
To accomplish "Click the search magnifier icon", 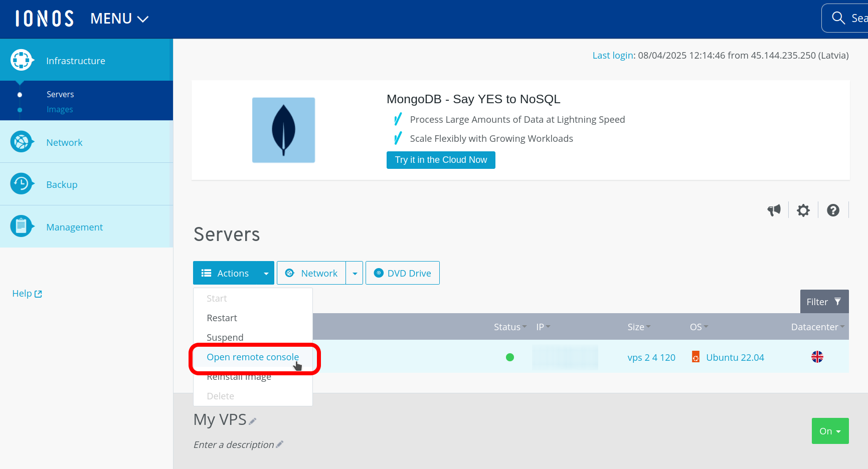I will coord(838,18).
